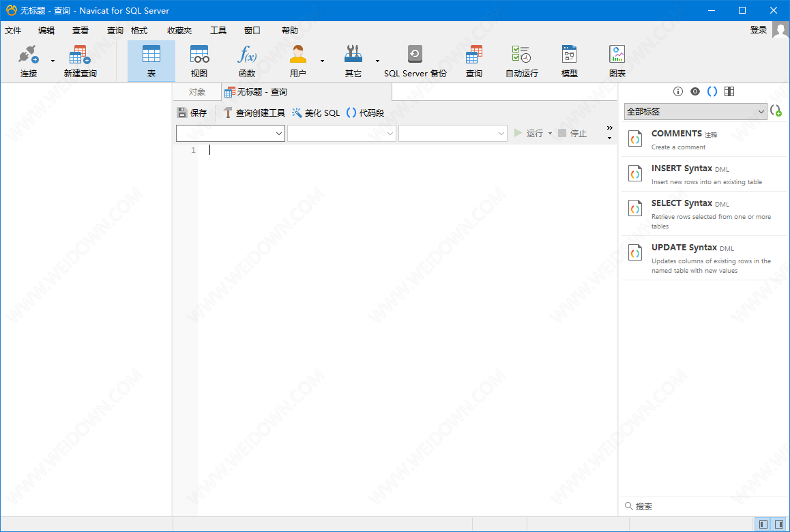Expand the 全部标签 dropdown
Screen dimensions: 790x532
tap(695, 111)
